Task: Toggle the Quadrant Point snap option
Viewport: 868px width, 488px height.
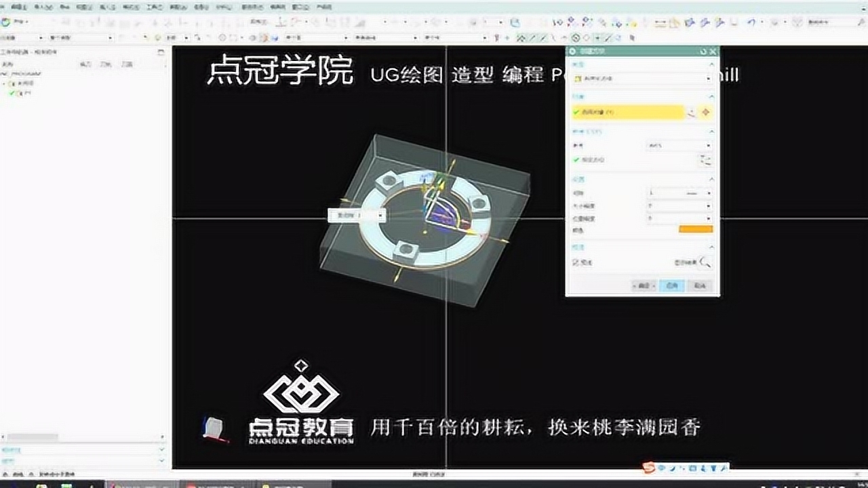Action: click(x=586, y=38)
